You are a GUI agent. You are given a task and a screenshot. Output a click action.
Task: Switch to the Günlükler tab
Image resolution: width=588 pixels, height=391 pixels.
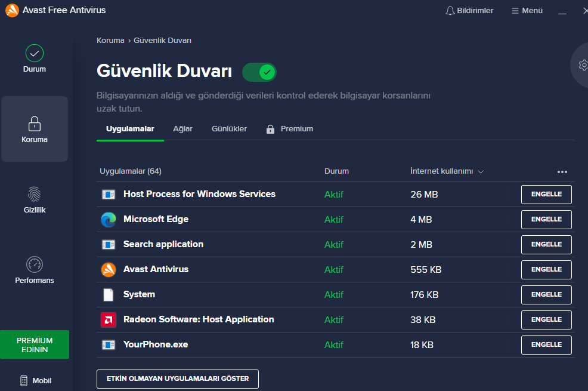(229, 129)
